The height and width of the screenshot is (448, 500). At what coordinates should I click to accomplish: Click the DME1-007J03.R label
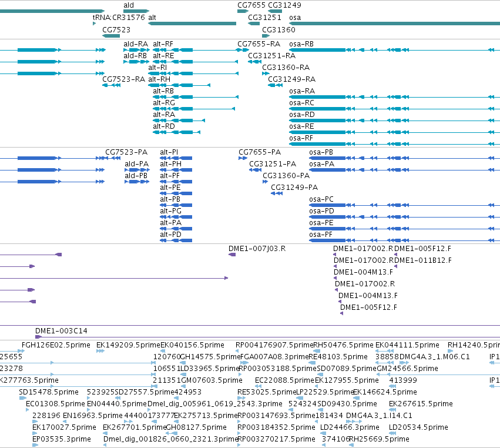click(x=257, y=249)
